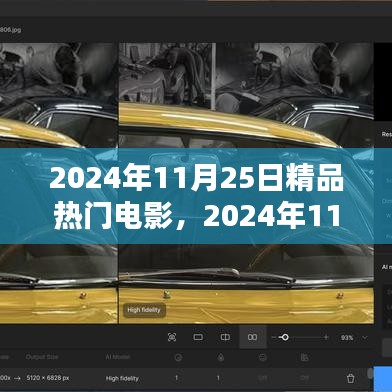
Task: Click the left preview image pane
Action: coord(59,183)
